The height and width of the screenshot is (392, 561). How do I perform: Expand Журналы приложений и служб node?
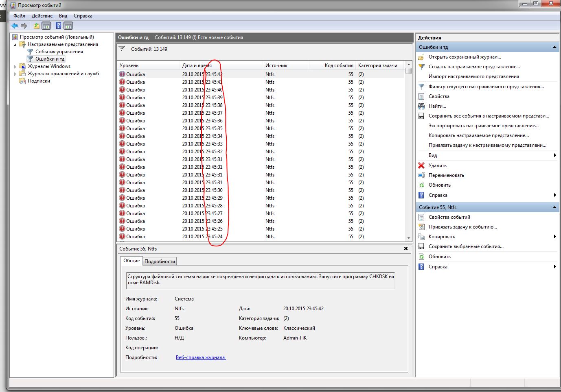(15, 74)
